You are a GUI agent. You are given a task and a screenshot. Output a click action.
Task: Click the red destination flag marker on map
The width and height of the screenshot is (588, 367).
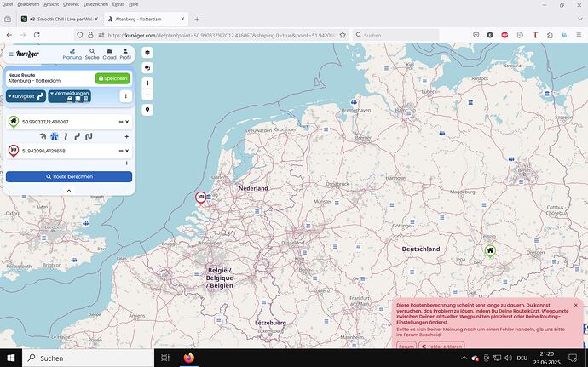201,198
